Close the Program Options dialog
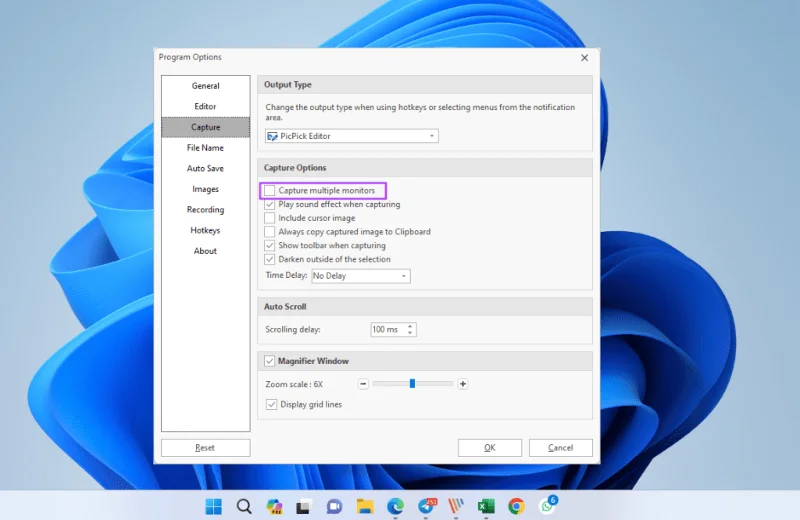Viewport: 800px width, 520px height. coord(585,58)
